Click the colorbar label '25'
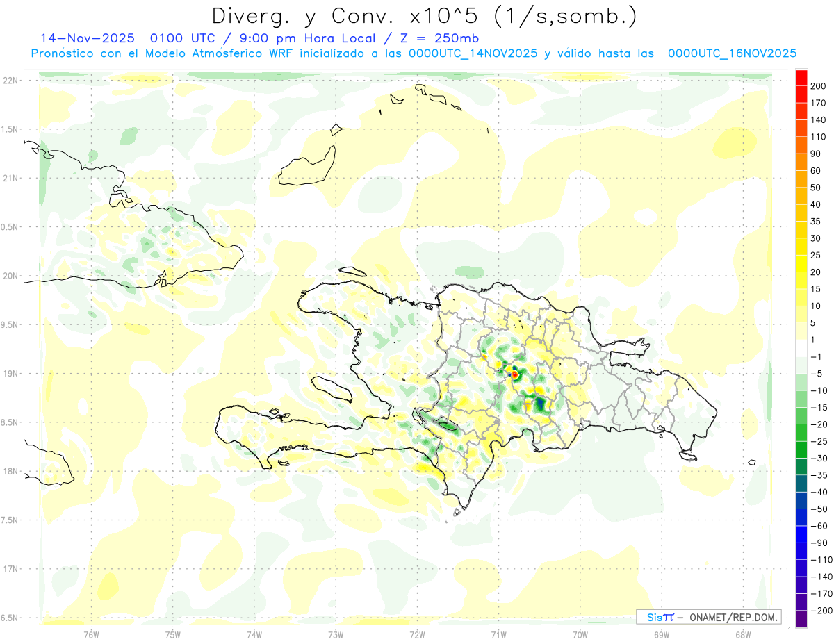 pyautogui.click(x=816, y=255)
